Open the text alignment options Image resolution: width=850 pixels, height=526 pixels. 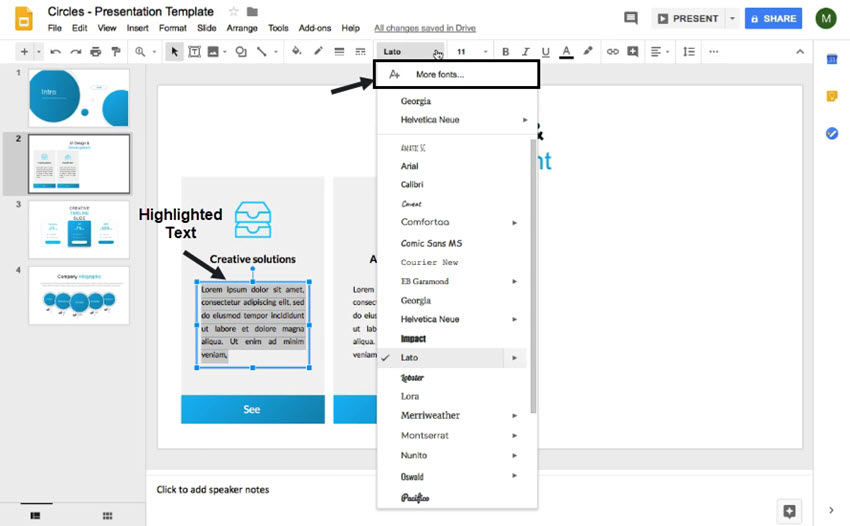[659, 52]
